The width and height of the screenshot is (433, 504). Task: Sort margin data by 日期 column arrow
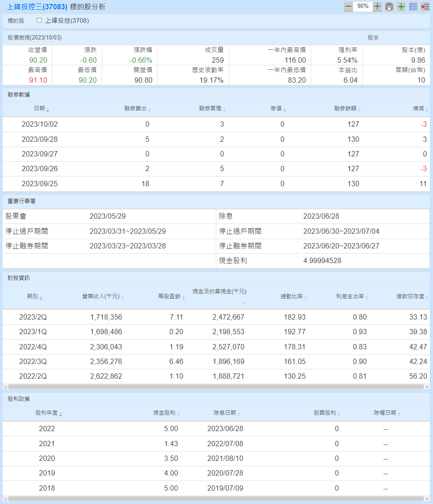click(48, 110)
